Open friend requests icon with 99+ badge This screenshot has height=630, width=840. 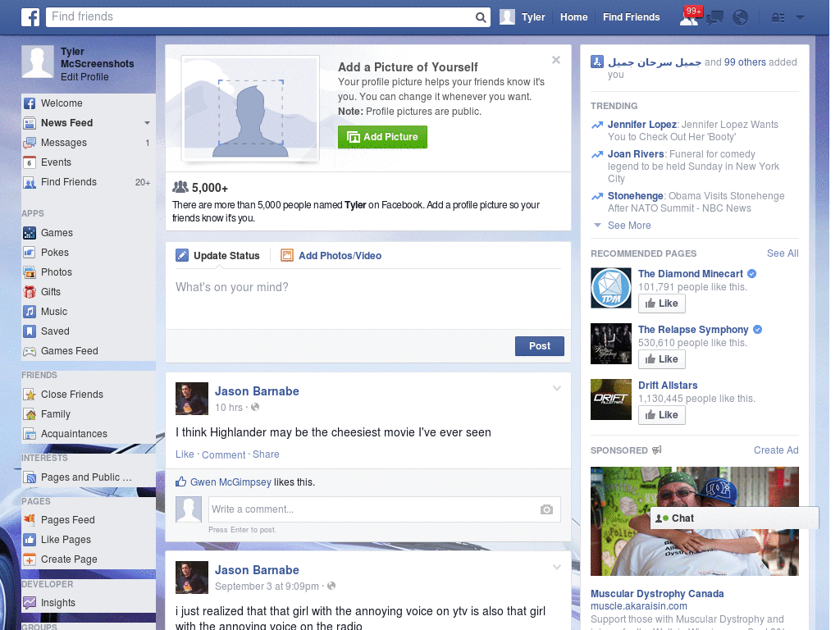tap(690, 16)
